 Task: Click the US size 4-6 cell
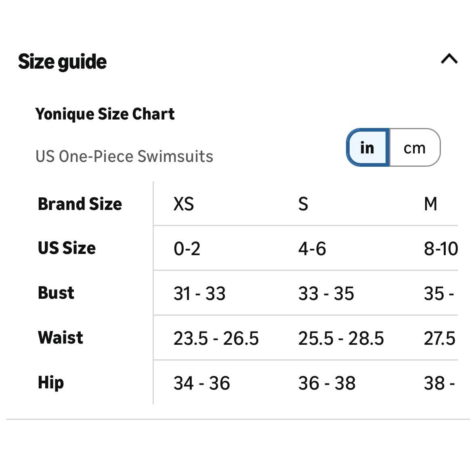312,249
